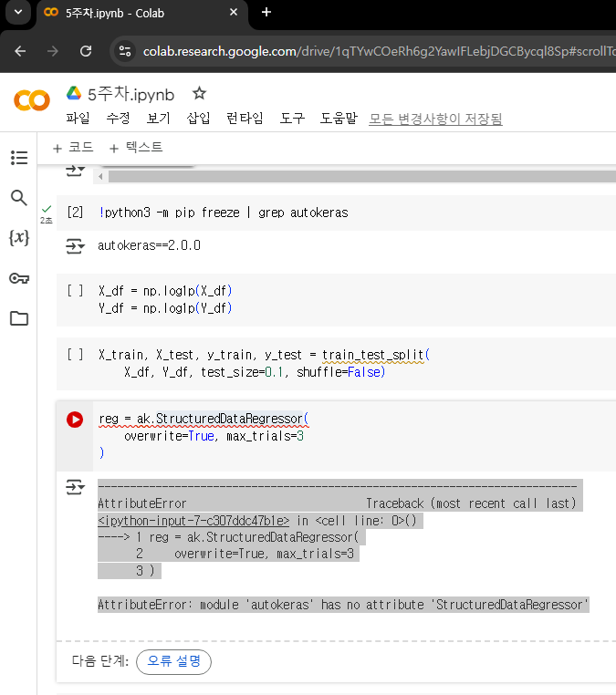Viewport: 616px width, 695px height.
Task: Toggle output of the error traceback cell
Action: [x=75, y=487]
